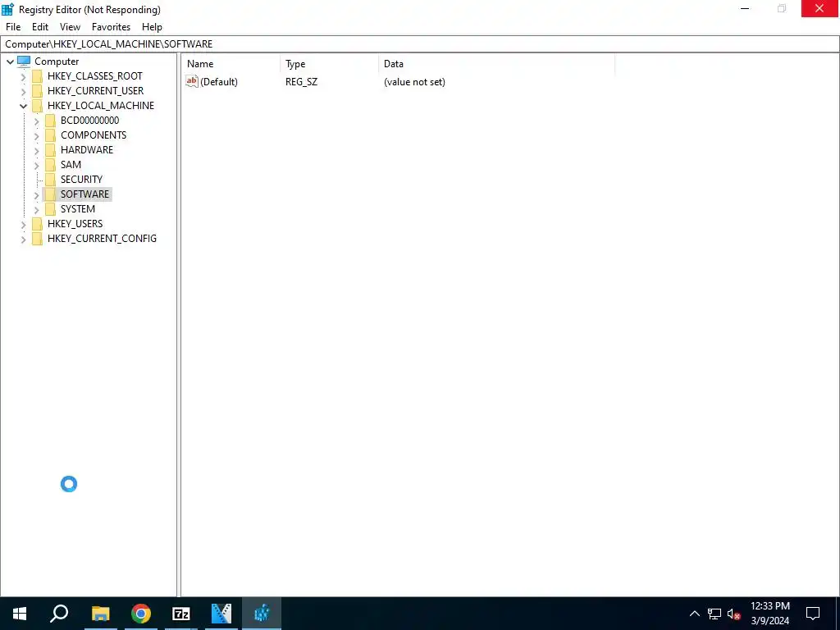Screen dimensions: 840x630
Task: Click the HKEY_CURRENT_CONFIG folder icon
Action: [37, 238]
